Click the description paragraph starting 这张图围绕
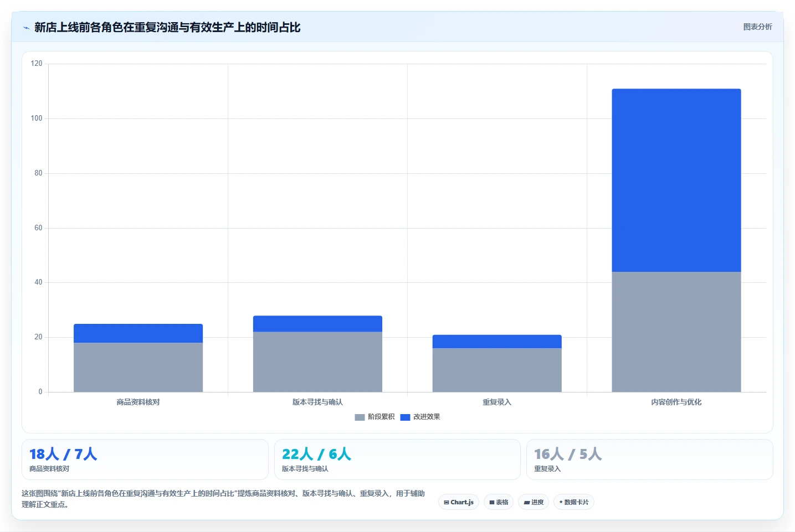 [x=223, y=499]
